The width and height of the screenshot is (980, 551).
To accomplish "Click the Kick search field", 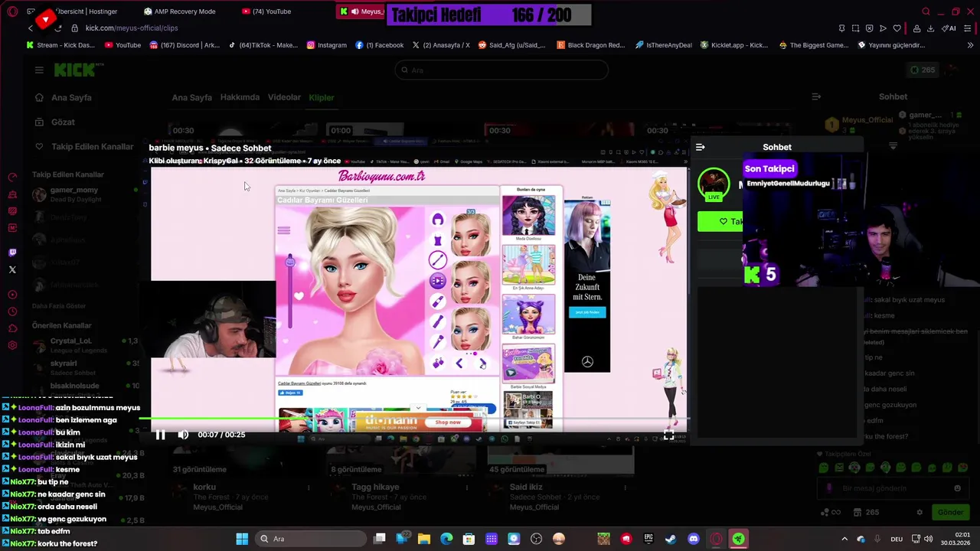I will pyautogui.click(x=501, y=70).
